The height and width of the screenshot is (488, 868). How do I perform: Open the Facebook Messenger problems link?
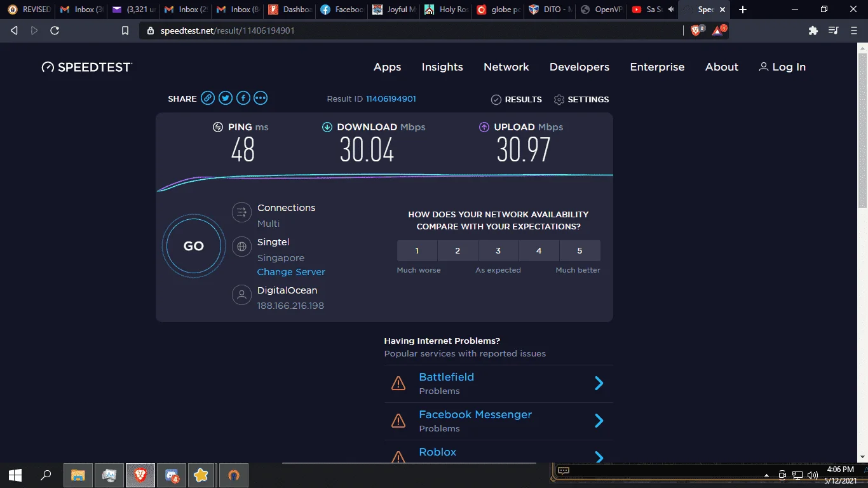475,414
